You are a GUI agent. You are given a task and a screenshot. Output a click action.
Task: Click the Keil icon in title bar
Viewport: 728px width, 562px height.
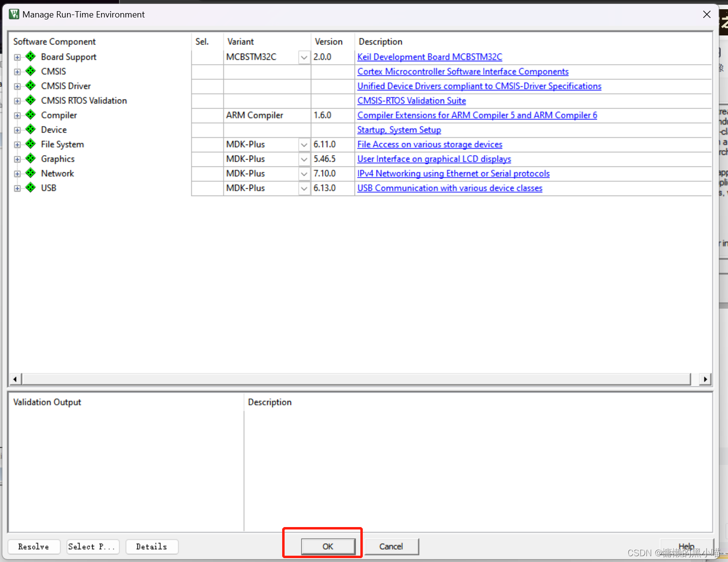coord(14,14)
